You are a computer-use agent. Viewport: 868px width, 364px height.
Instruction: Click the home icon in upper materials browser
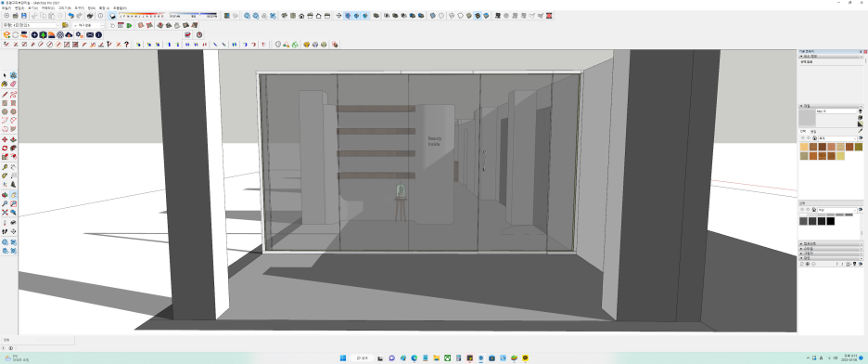814,138
